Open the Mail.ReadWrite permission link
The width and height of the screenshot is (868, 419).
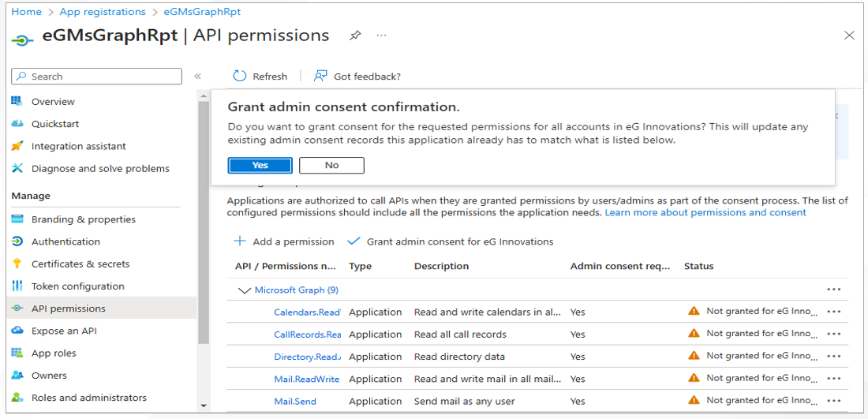click(307, 379)
